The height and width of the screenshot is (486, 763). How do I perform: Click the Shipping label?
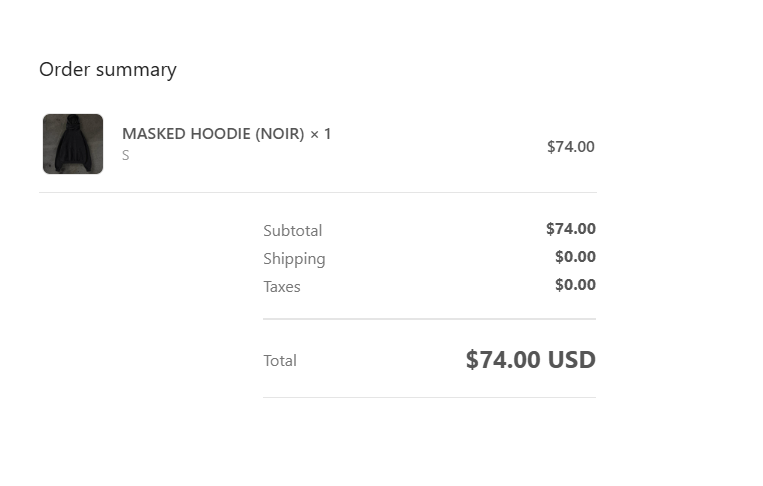pos(294,259)
